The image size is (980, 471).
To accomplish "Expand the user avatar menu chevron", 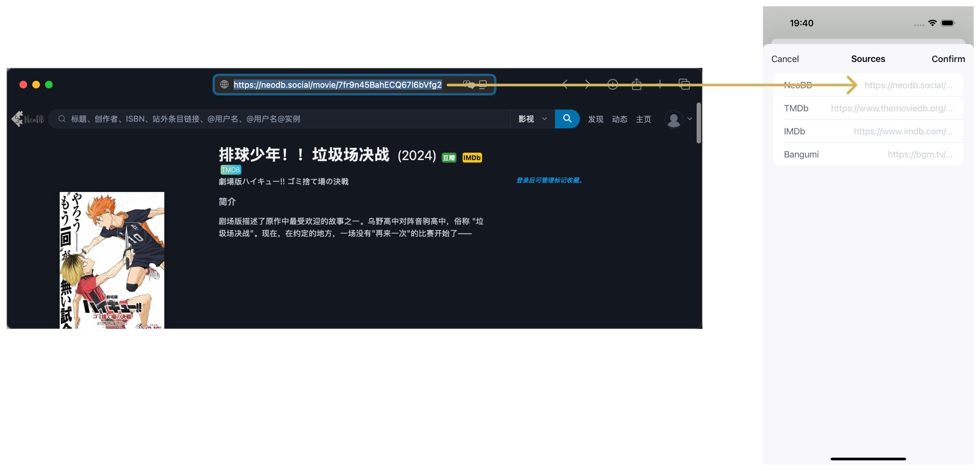I will pyautogui.click(x=690, y=119).
